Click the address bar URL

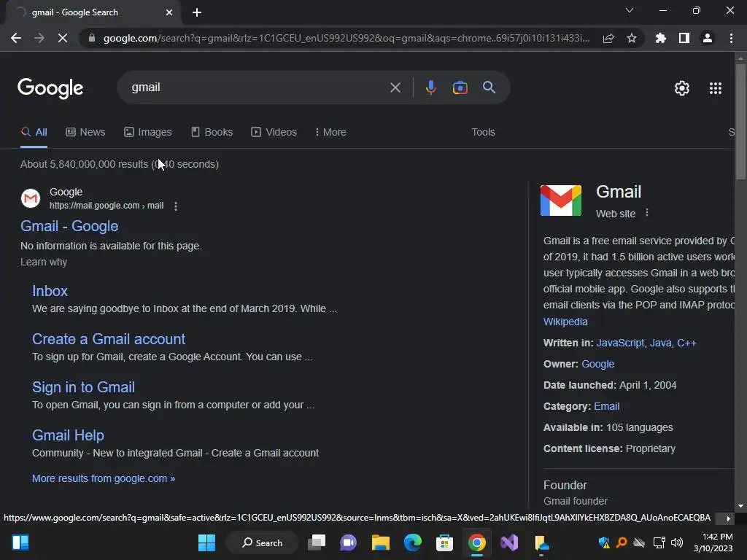347,38
